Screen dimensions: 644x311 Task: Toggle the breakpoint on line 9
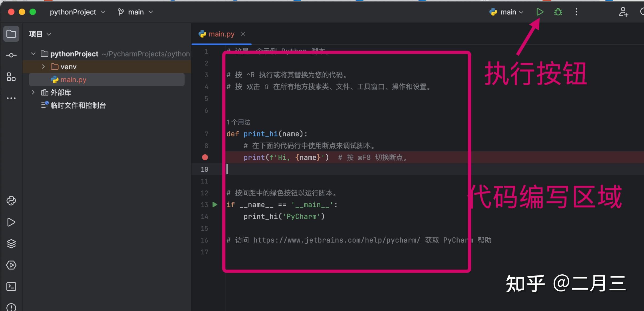[205, 157]
